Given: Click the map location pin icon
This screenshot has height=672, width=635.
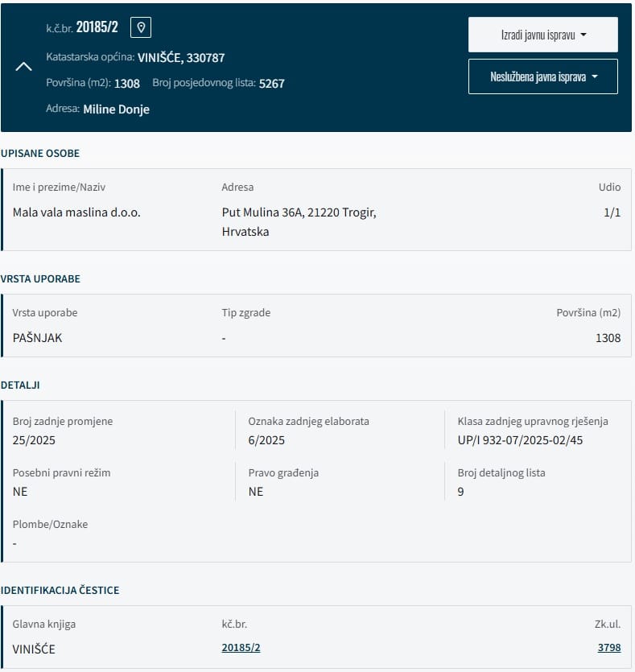Looking at the screenshot, I should [141, 27].
